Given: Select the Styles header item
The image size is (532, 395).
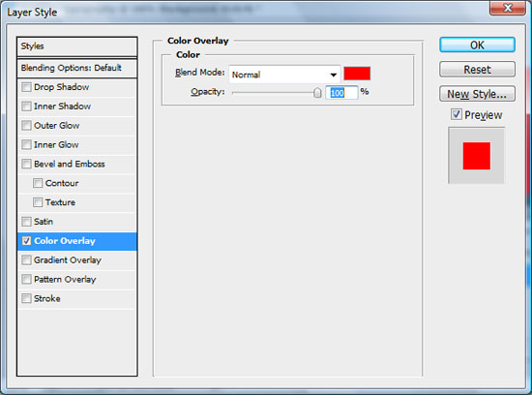Looking at the screenshot, I should tap(77, 46).
